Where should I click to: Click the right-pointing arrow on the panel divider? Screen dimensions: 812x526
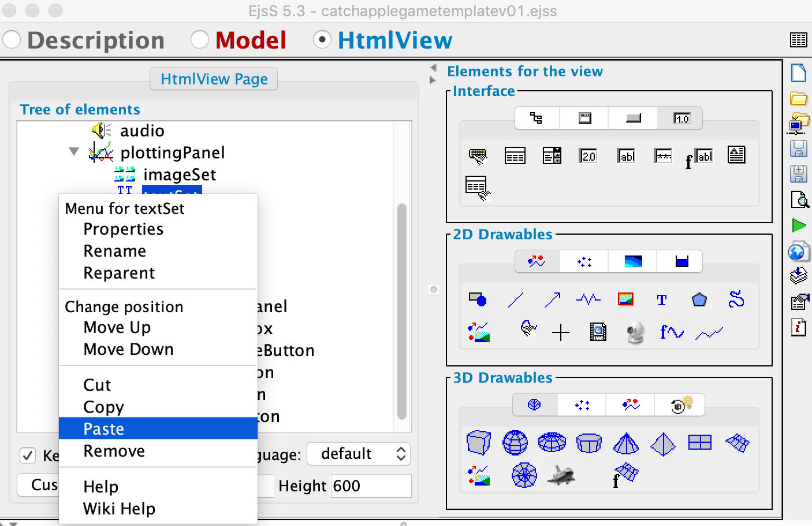click(433, 80)
